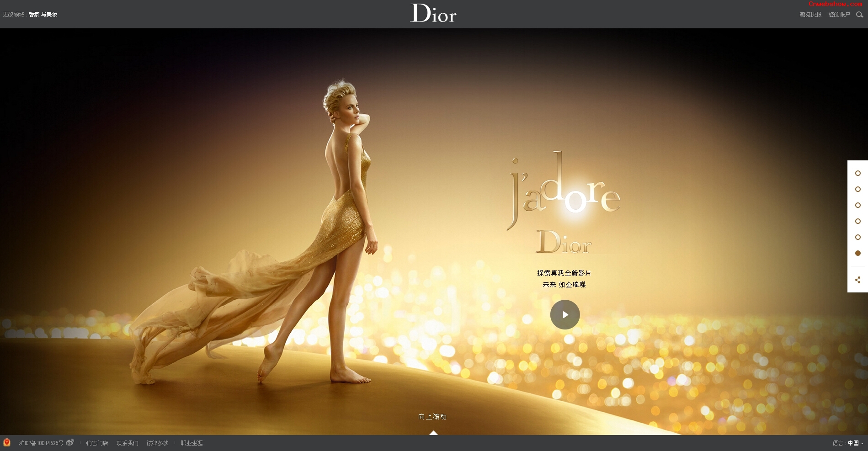Open the 法律条款 legal terms link
868x451 pixels.
point(158,443)
